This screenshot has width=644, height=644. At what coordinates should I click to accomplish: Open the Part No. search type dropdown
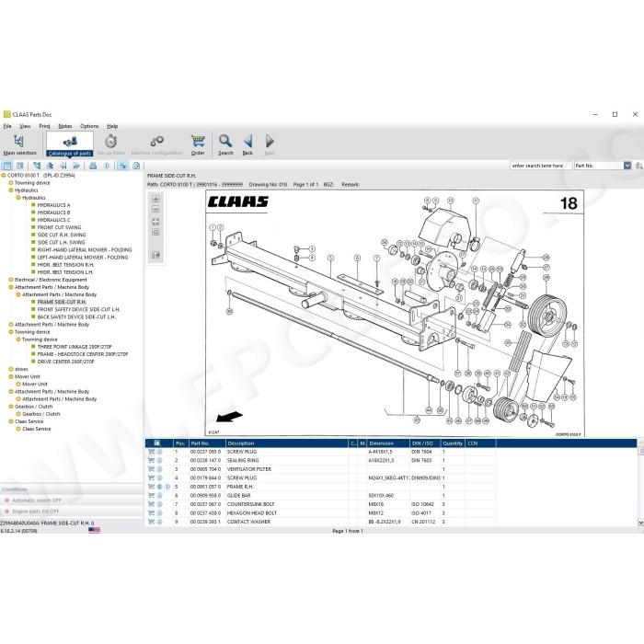(627, 166)
